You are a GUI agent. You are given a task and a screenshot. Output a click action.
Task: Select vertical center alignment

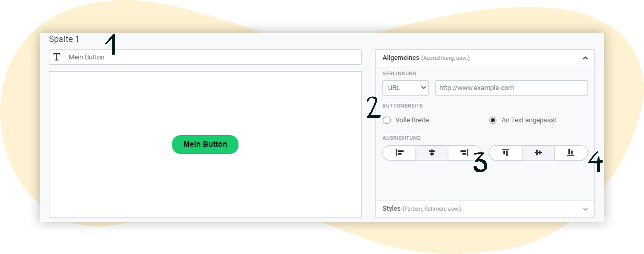pyautogui.click(x=538, y=153)
